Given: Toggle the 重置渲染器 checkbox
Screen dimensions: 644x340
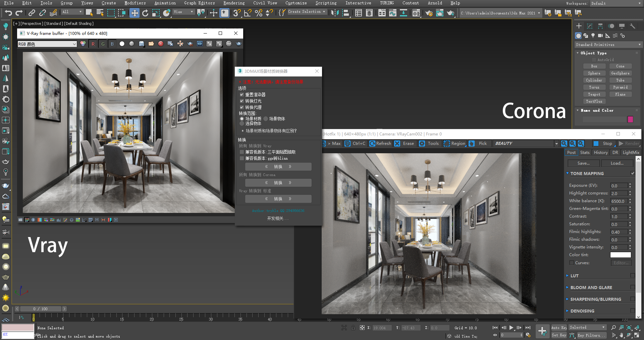Looking at the screenshot, I should 241,95.
